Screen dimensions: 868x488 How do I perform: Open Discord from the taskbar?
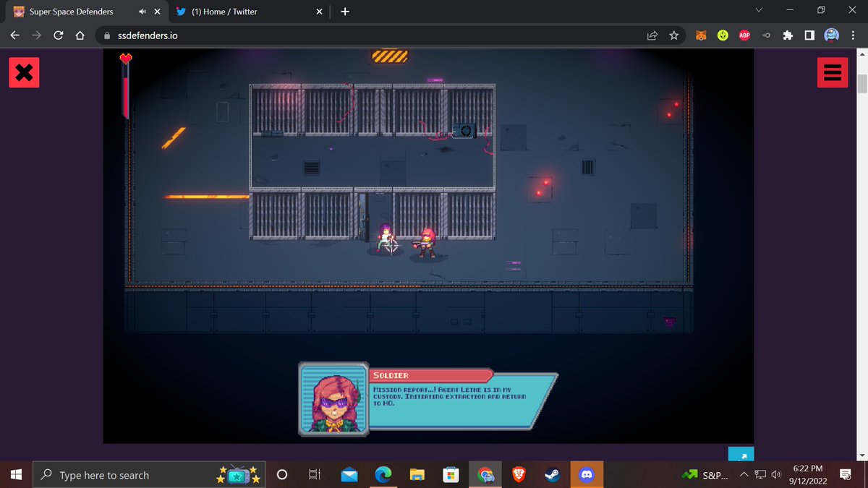(586, 475)
